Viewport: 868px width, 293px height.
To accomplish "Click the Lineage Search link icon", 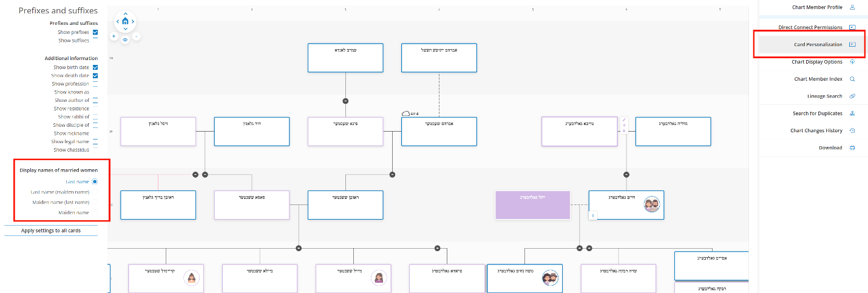I will tap(852, 96).
